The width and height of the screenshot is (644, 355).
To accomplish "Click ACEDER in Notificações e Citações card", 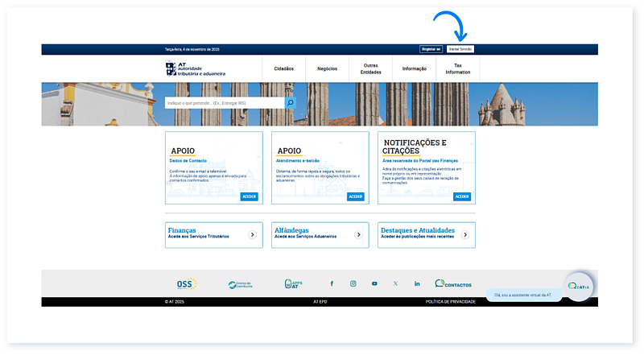I will pos(462,196).
